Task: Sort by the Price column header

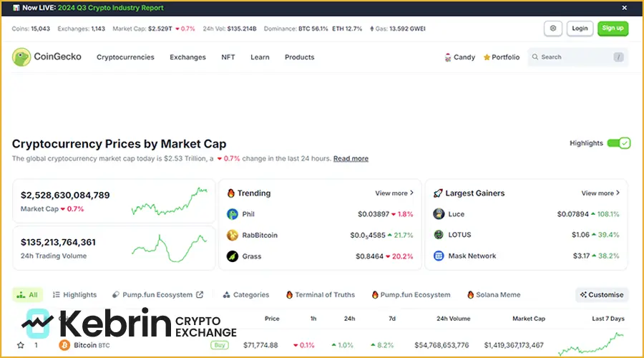Action: point(272,319)
